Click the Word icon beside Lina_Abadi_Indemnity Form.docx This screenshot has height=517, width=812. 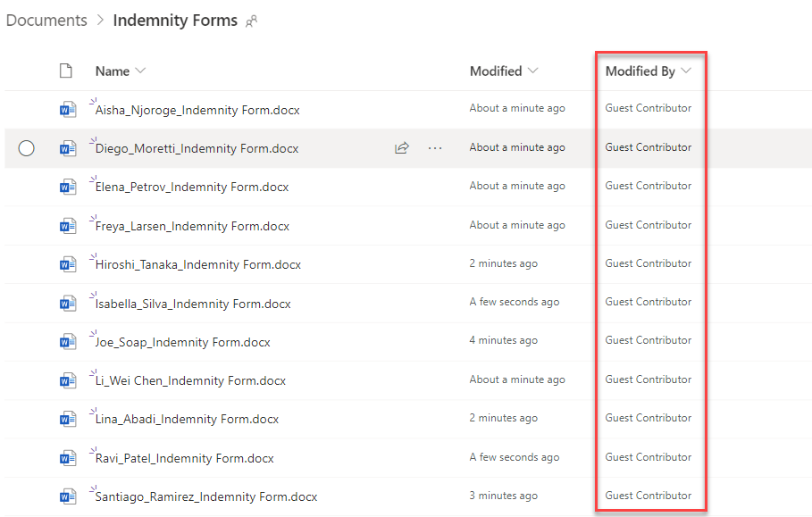[67, 418]
